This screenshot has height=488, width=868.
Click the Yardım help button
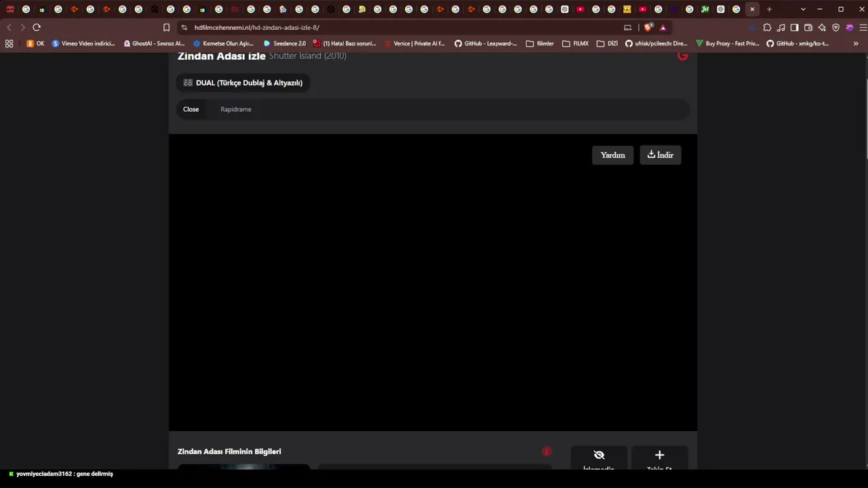click(x=613, y=155)
